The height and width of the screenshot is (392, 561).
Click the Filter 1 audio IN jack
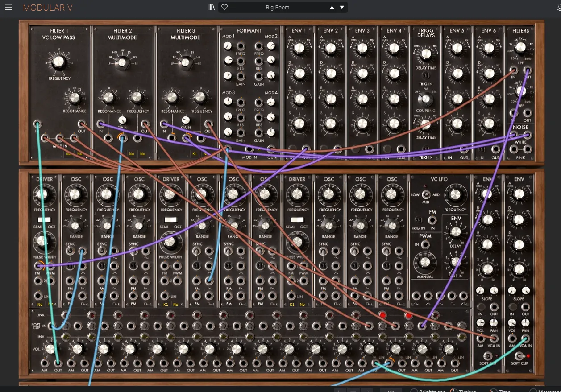[37, 124]
